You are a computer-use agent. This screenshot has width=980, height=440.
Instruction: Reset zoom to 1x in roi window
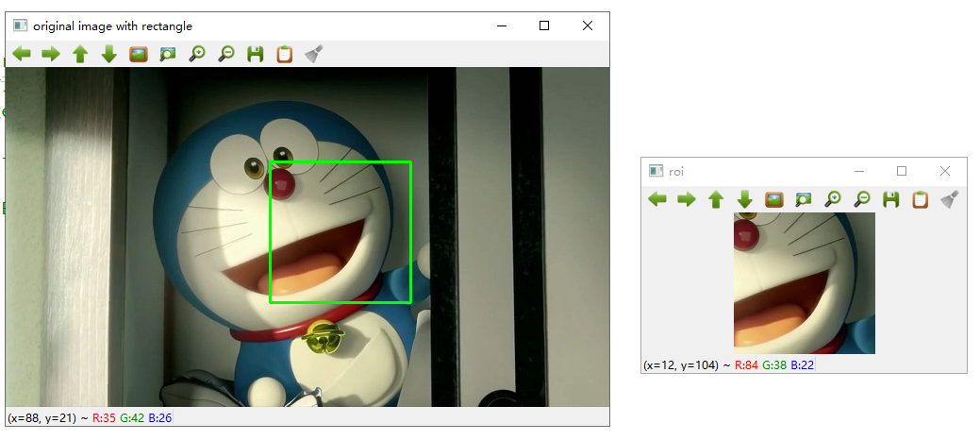(773, 199)
